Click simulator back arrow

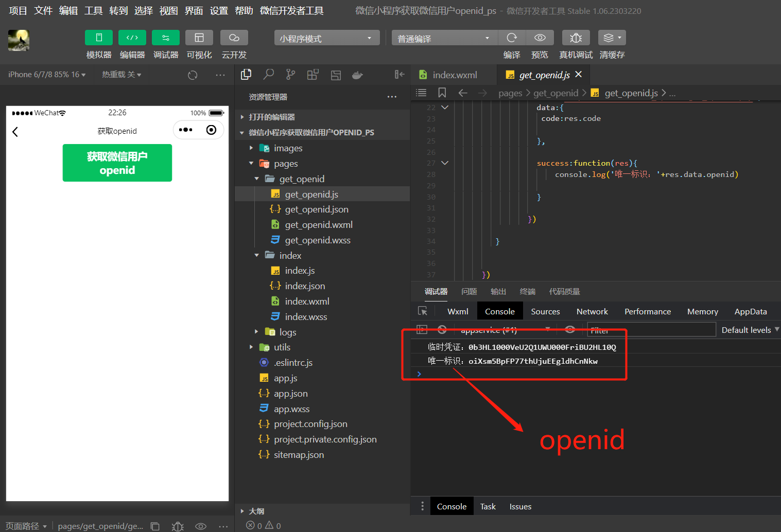(x=15, y=132)
